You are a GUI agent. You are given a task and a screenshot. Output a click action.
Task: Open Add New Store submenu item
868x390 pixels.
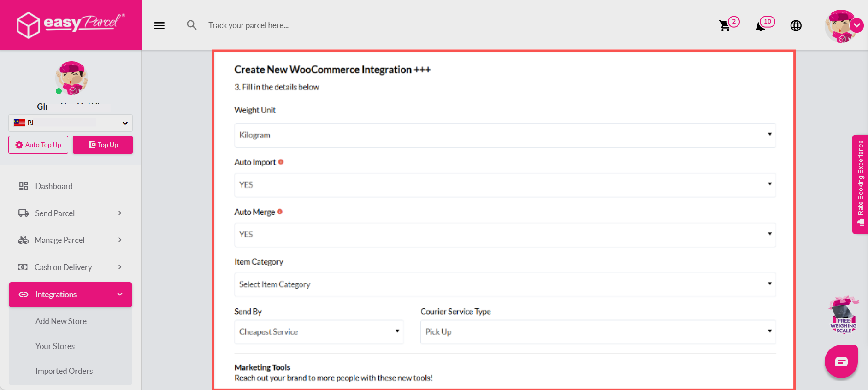point(61,321)
